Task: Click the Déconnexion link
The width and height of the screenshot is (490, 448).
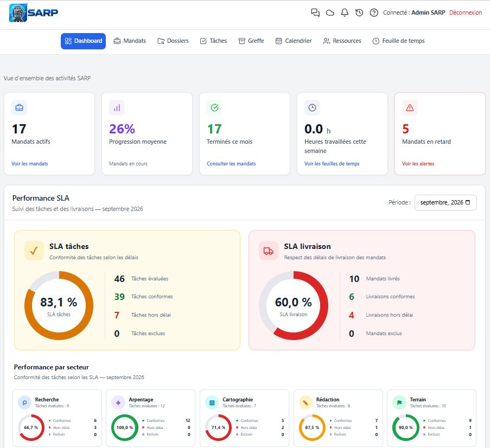Action: (x=466, y=12)
